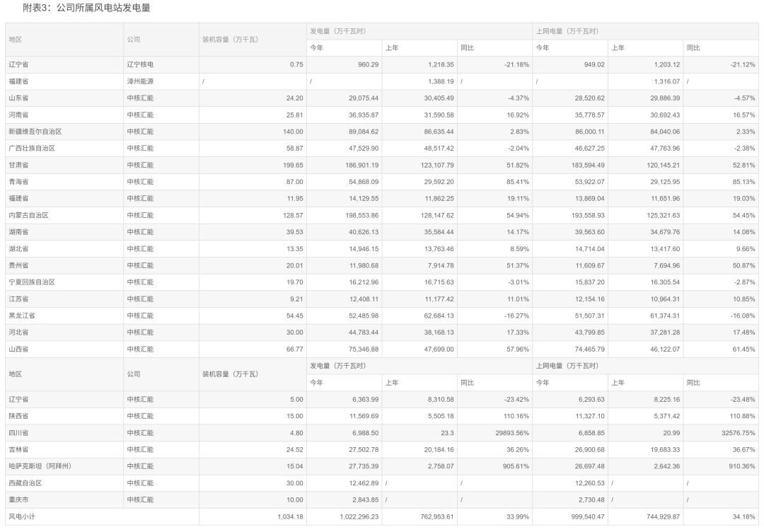Click the 黑龙江省 region cell
This screenshot has height=532, width=764.
(x=22, y=316)
